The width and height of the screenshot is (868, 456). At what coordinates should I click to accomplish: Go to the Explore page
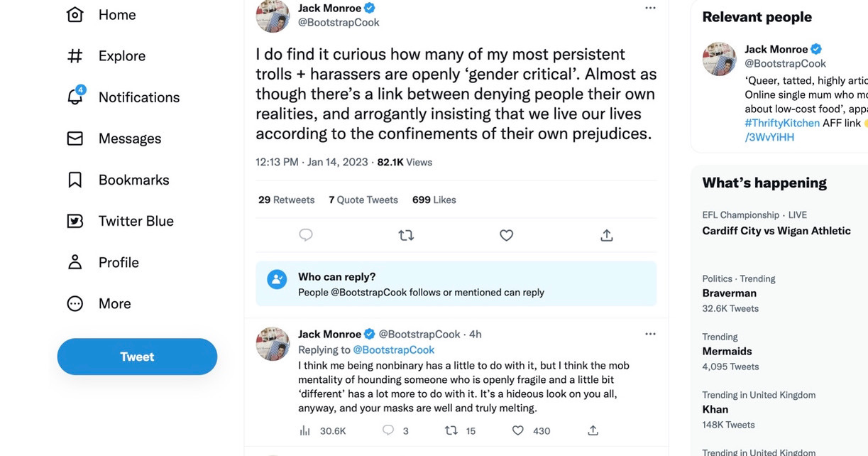[x=75, y=56]
